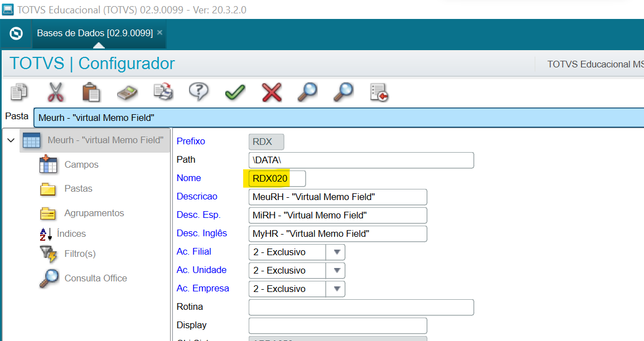This screenshot has width=644, height=341.
Task: Open Agrupamentos in the tree
Action: point(94,213)
